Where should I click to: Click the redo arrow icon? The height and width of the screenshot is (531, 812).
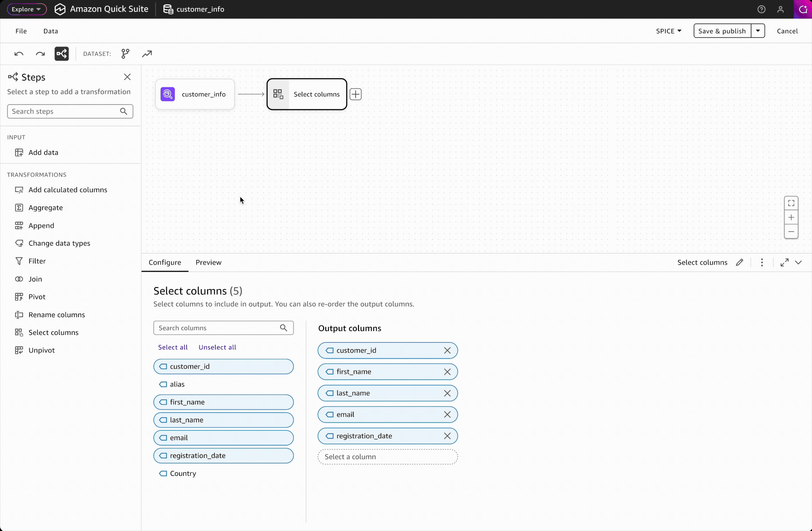[40, 54]
